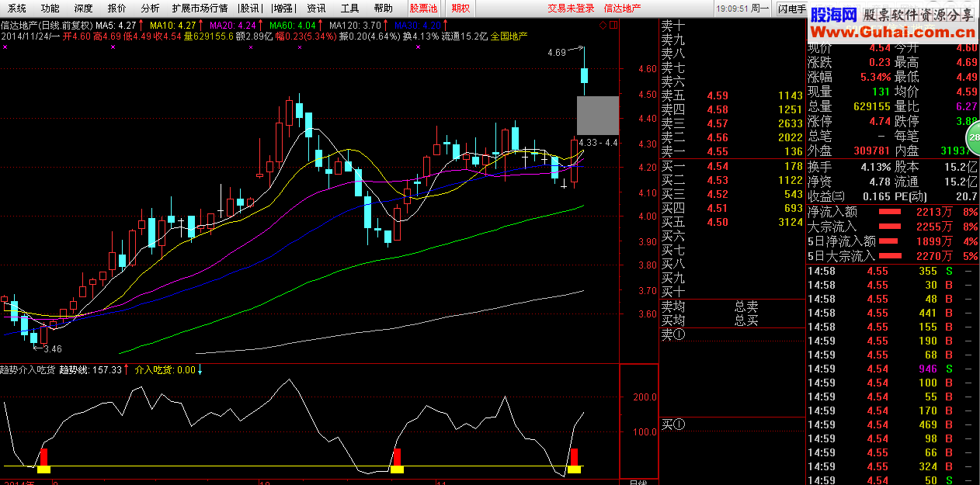The image size is (980, 485).
Task: Click the 卖① label in order panel
Action: point(673,334)
